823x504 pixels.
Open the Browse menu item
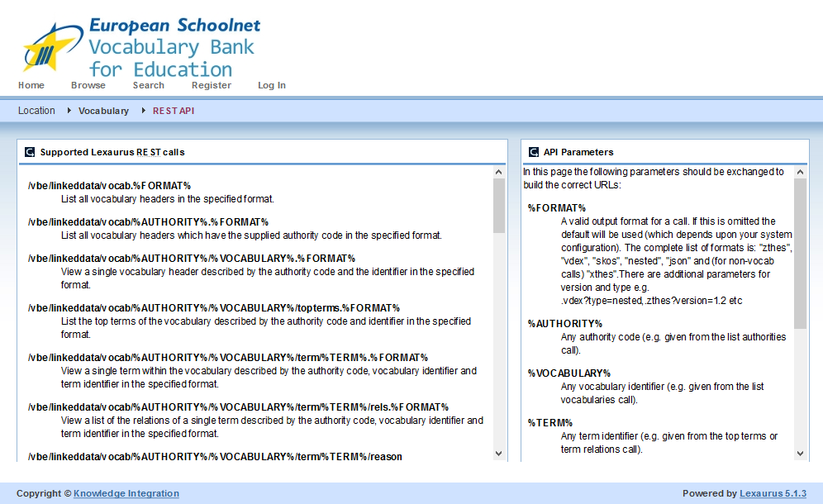tap(88, 85)
